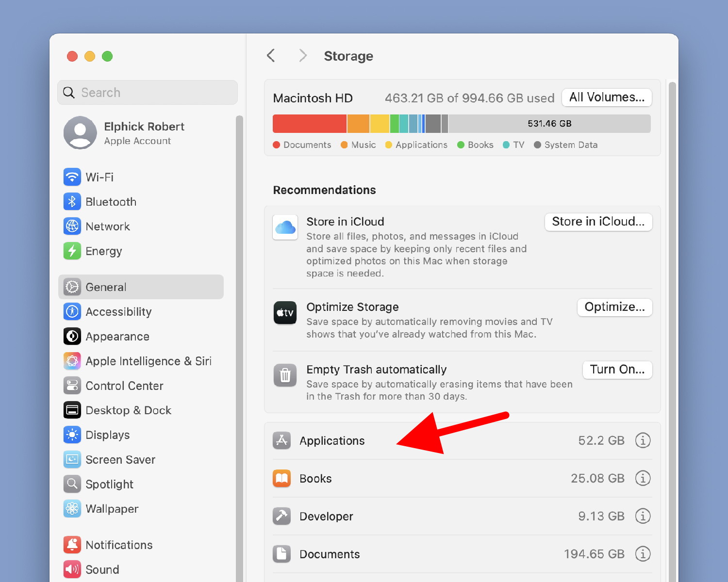728x582 pixels.
Task: Go forward with the right chevron
Action: point(303,56)
